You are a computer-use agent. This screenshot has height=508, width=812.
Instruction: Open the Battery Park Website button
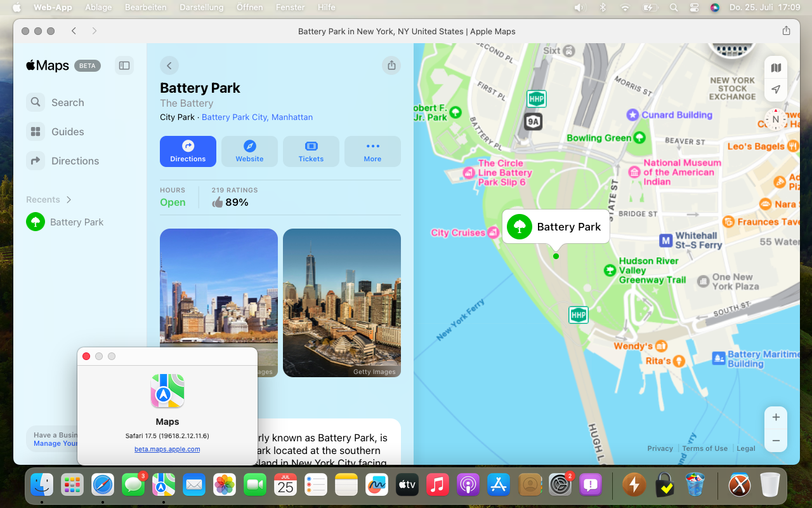(249, 151)
